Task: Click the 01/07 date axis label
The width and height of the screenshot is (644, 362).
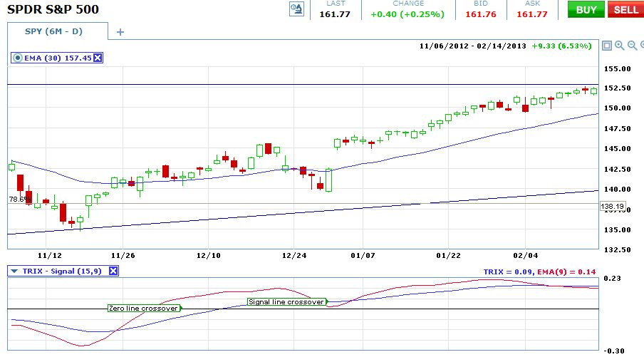Action: (363, 256)
